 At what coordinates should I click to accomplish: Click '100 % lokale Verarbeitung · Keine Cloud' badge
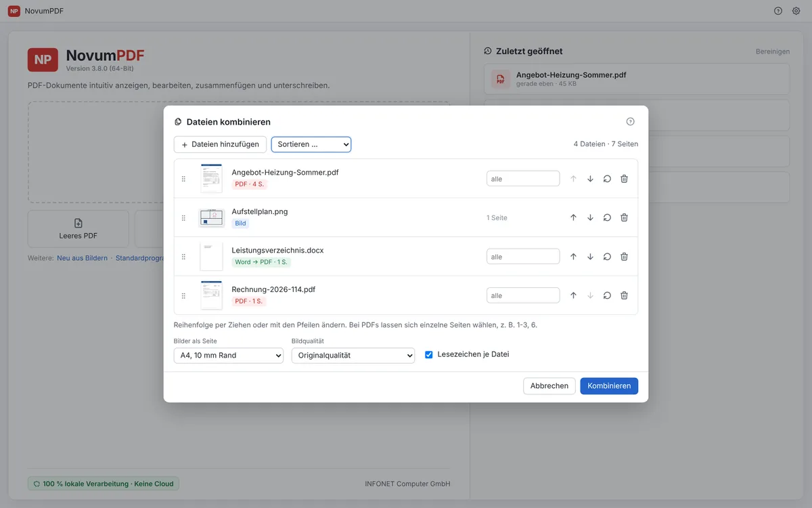click(104, 484)
